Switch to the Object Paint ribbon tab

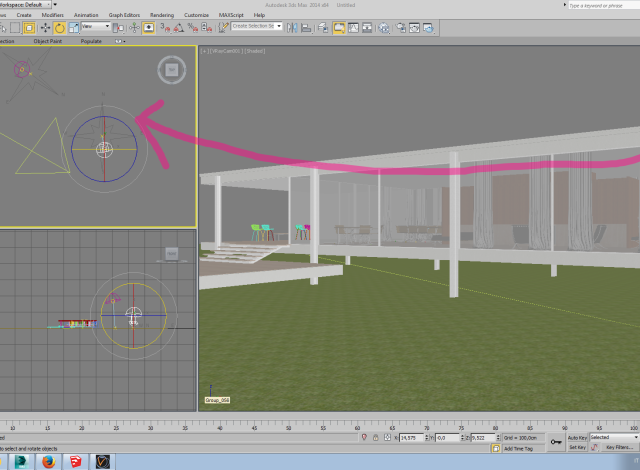(x=48, y=41)
